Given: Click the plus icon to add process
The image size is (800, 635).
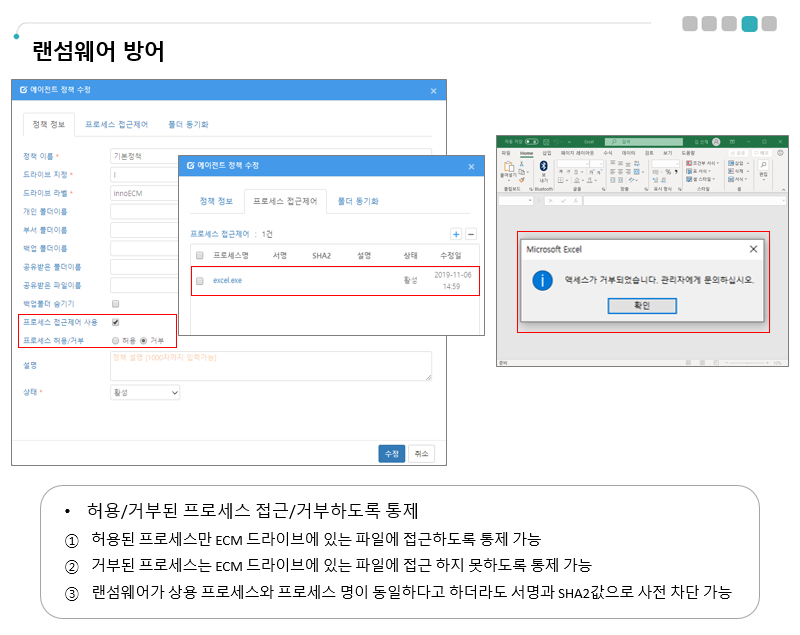Looking at the screenshot, I should pyautogui.click(x=456, y=234).
